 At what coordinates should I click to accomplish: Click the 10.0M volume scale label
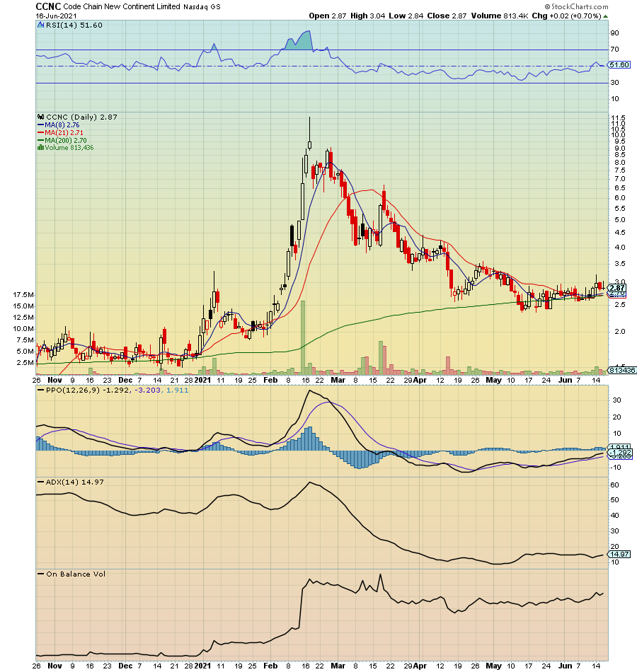(x=23, y=329)
